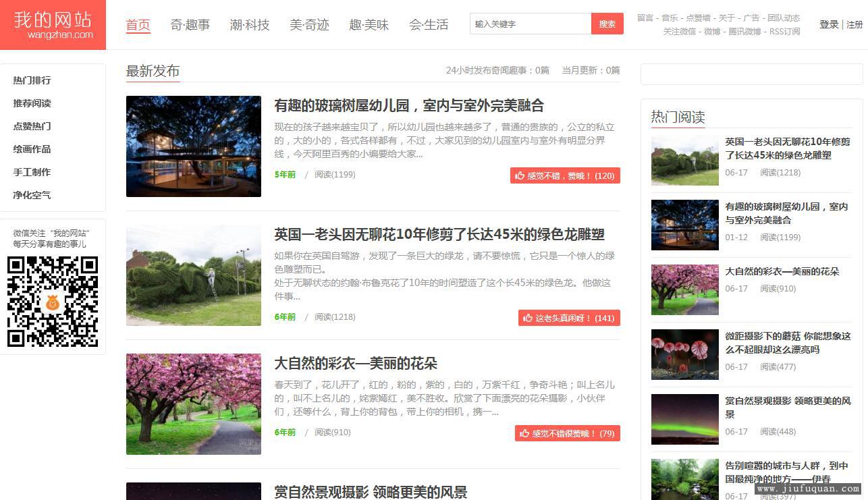Click sidebar thumbnail of forest stream
868x500 pixels.
(685, 480)
